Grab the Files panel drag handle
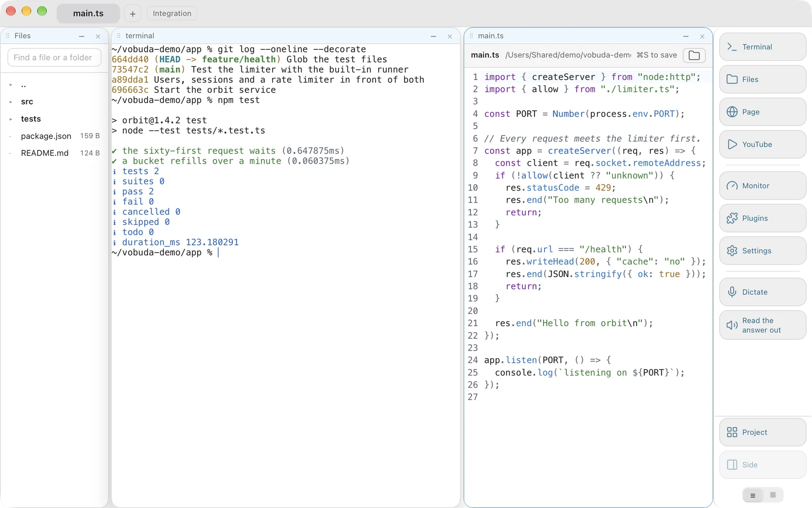 [8, 36]
